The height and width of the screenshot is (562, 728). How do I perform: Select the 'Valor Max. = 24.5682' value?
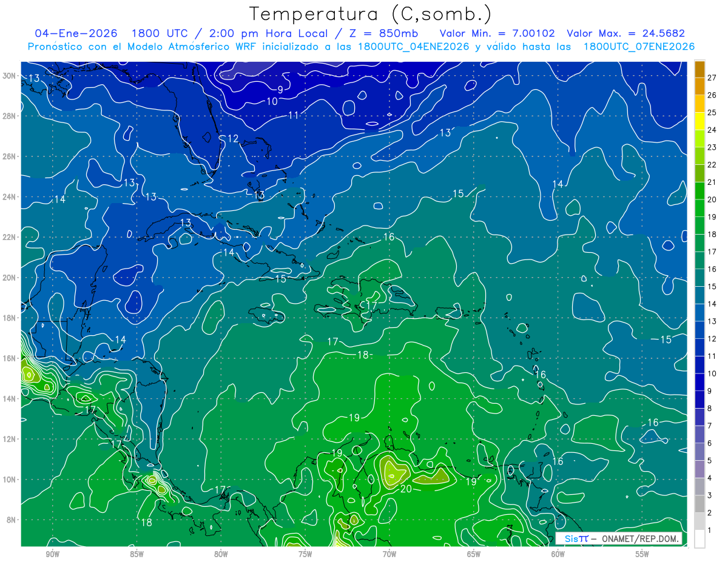(x=625, y=33)
